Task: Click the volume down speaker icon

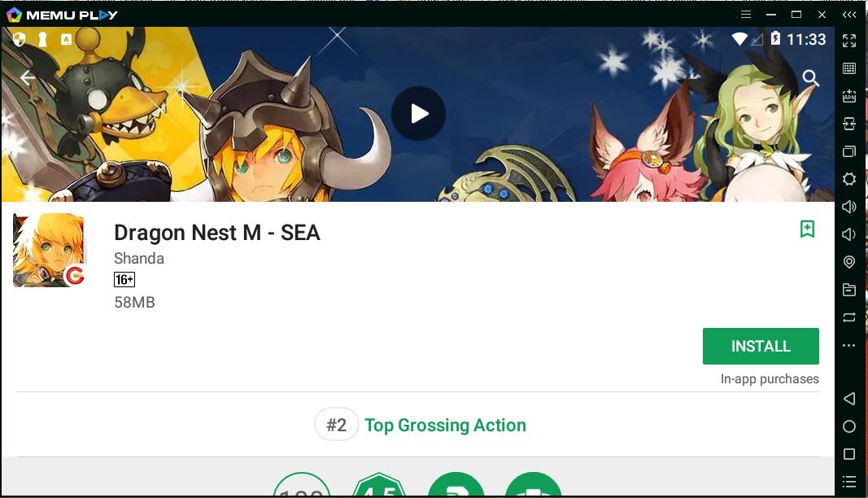Action: point(848,234)
